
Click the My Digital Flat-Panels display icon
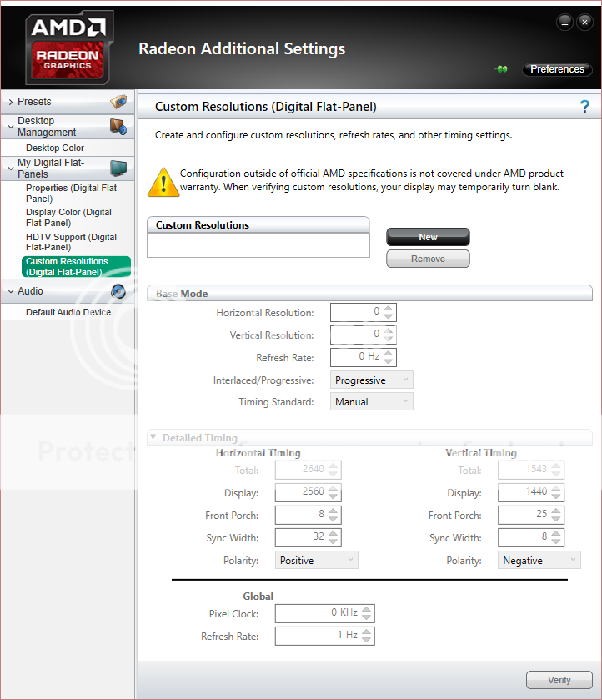point(118,169)
